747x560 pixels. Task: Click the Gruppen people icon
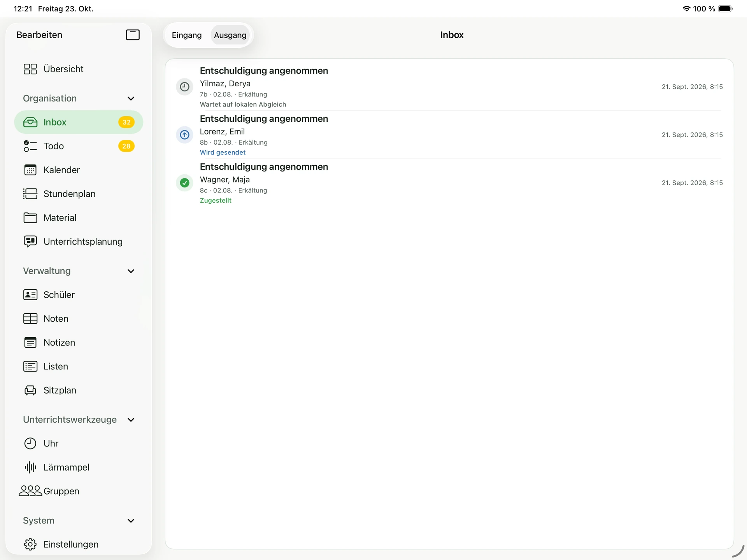30,491
